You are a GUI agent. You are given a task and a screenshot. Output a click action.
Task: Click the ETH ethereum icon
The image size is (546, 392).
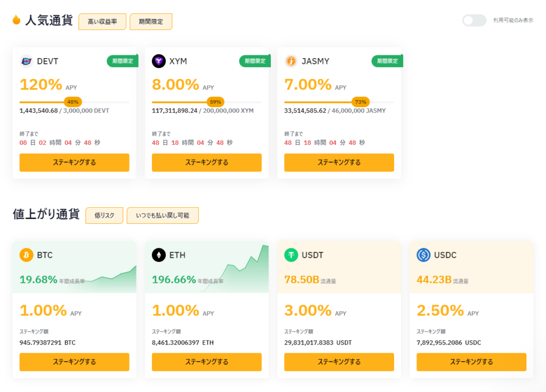point(159,255)
